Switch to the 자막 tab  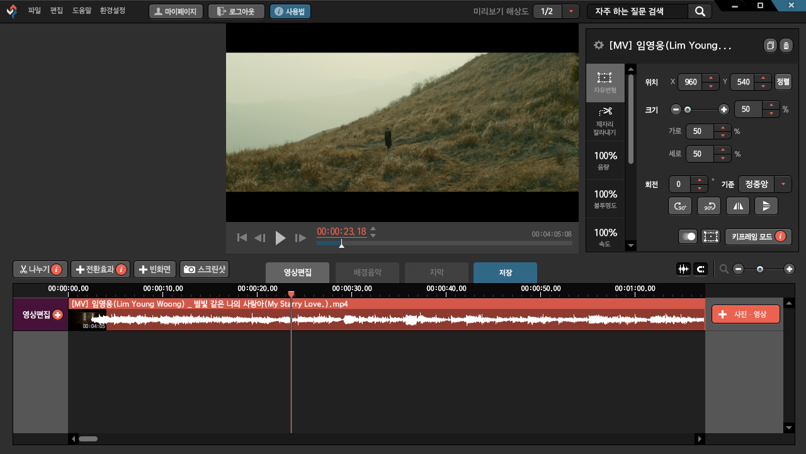coord(436,273)
